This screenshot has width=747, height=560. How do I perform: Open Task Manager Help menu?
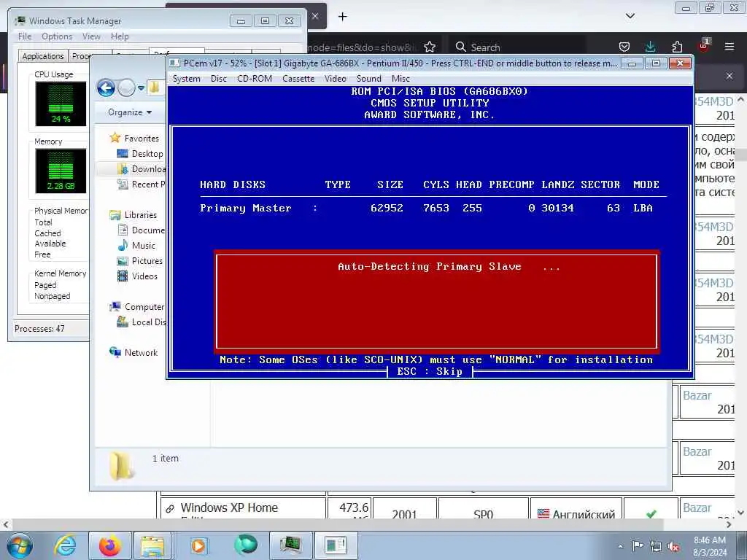[120, 36]
